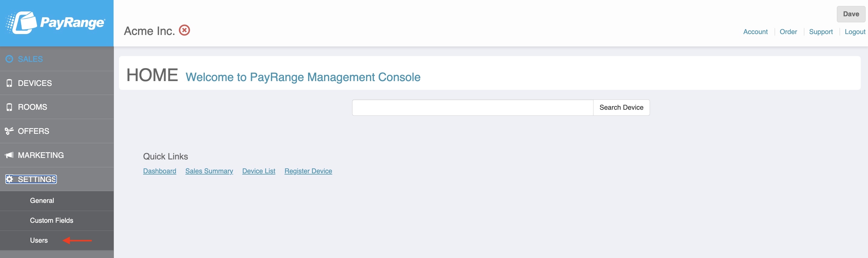The width and height of the screenshot is (868, 258).
Task: Click the red X icon beside Acme Inc.
Action: [x=184, y=30]
